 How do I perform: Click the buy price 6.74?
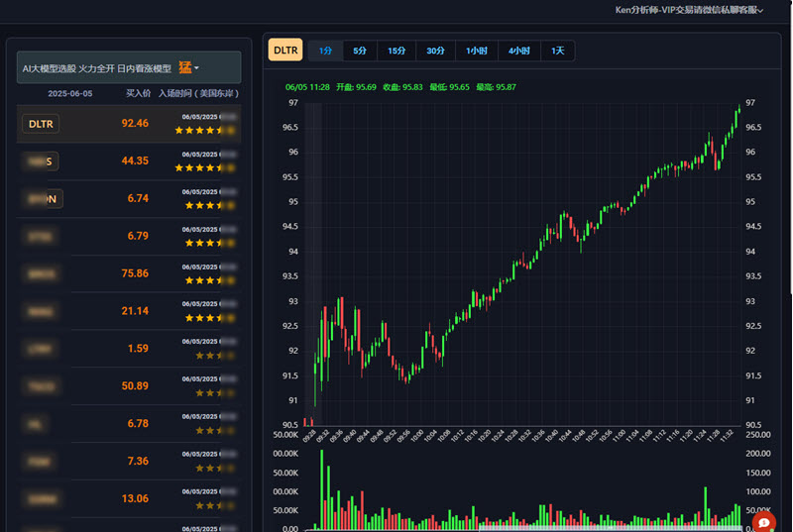point(138,198)
